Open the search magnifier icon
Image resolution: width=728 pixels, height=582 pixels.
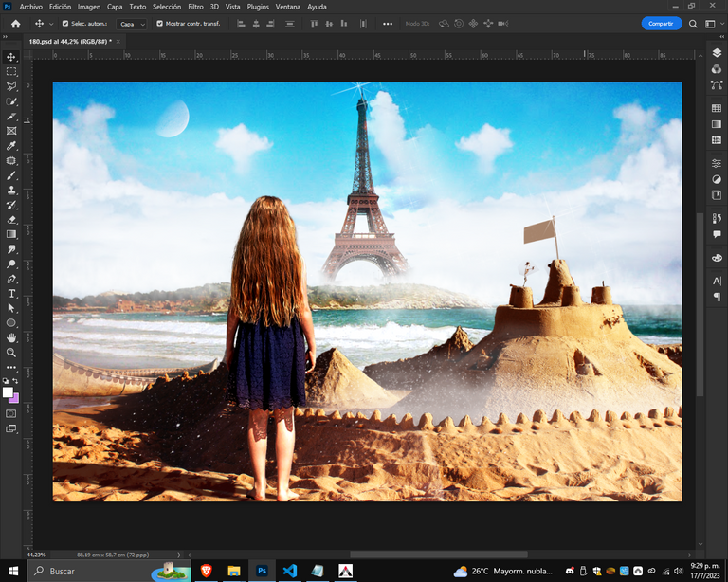tap(693, 24)
